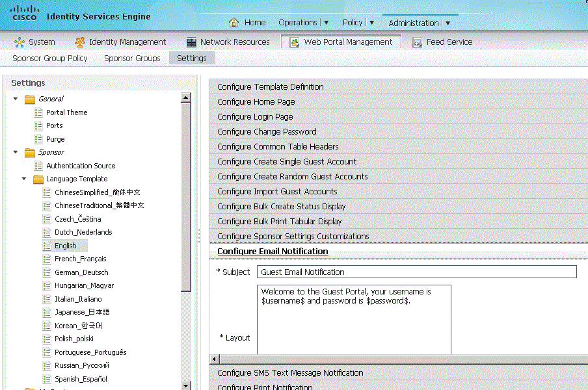Click the German_Deutsch template icon

[47, 272]
